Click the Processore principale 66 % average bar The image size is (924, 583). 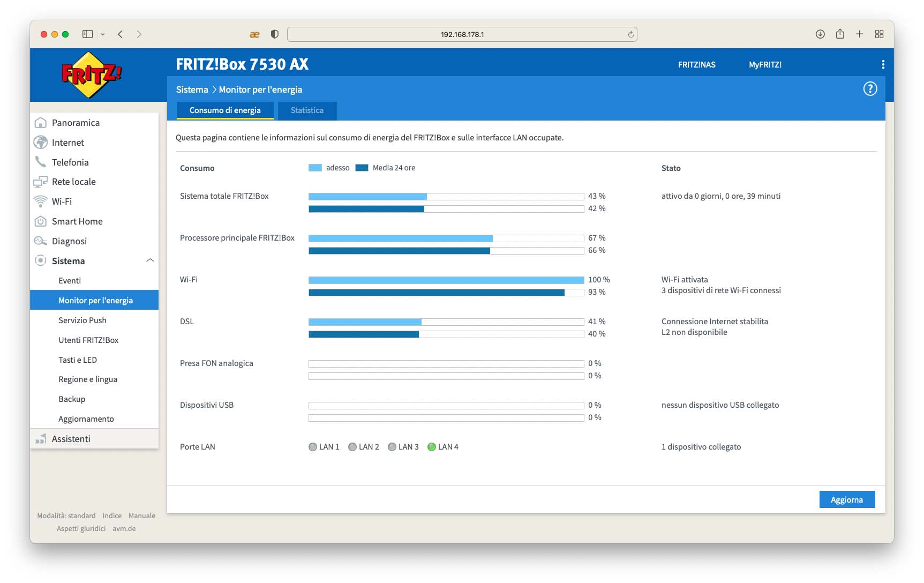tap(446, 251)
